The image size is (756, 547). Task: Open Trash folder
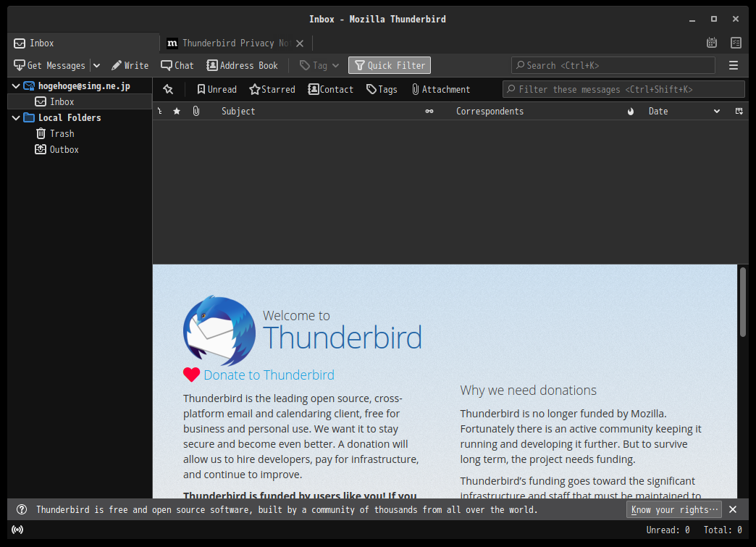point(62,133)
